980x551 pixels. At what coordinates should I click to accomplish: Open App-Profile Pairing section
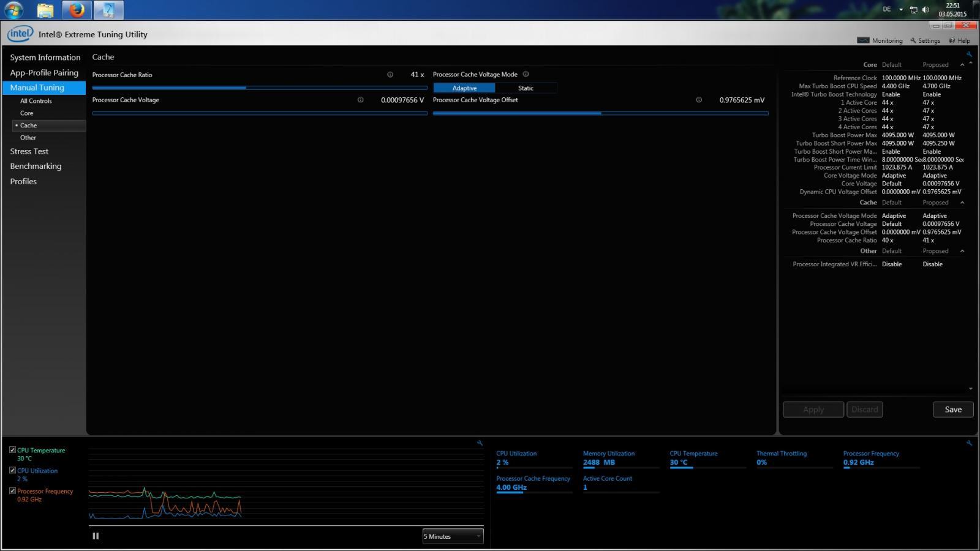coord(44,73)
